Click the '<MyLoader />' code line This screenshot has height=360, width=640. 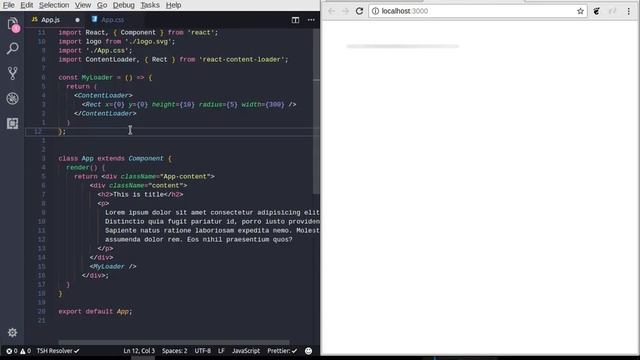pyautogui.click(x=113, y=267)
